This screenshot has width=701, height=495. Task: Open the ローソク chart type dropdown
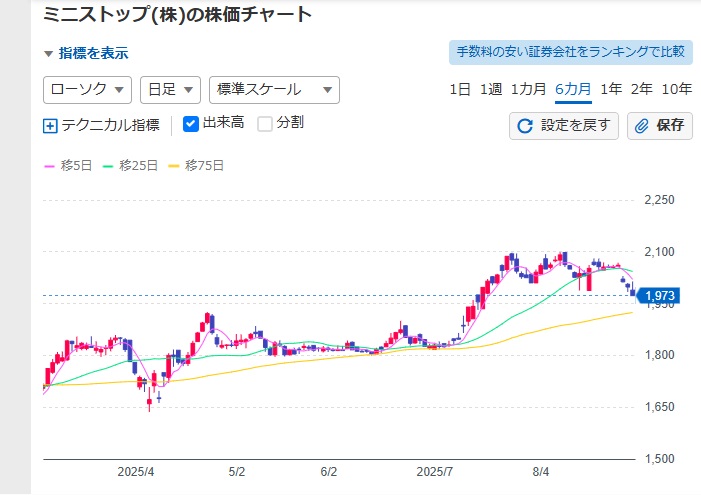click(87, 90)
